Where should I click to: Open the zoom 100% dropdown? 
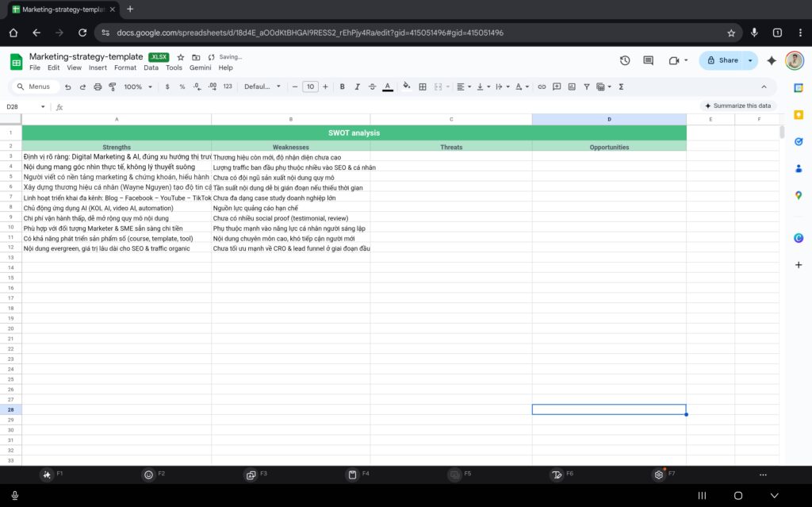[137, 86]
